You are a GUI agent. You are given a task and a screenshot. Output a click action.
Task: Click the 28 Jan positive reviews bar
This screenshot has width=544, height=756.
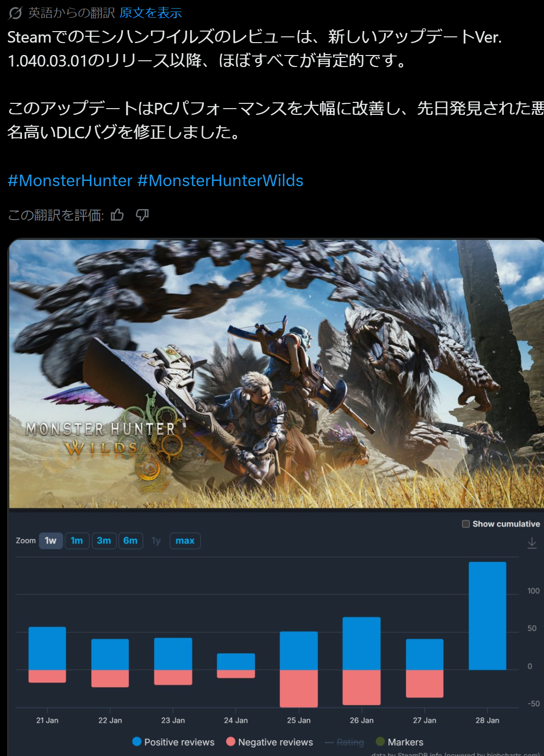pyautogui.click(x=487, y=616)
